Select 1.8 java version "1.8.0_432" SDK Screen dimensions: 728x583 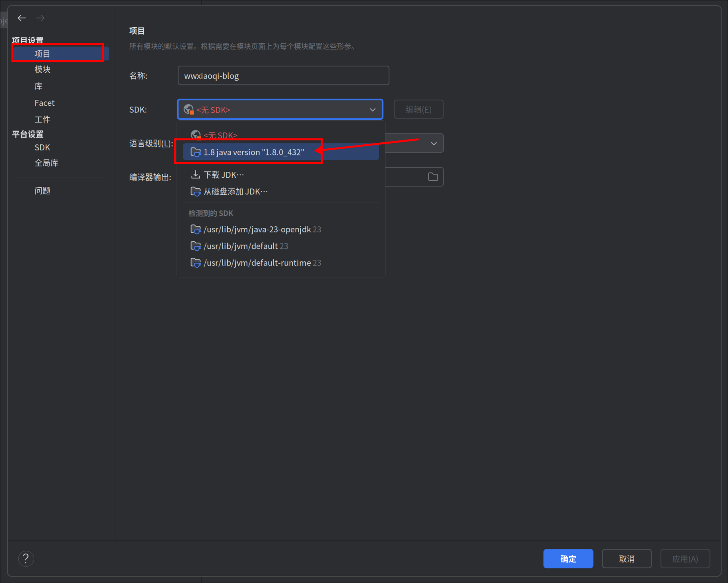click(x=253, y=152)
